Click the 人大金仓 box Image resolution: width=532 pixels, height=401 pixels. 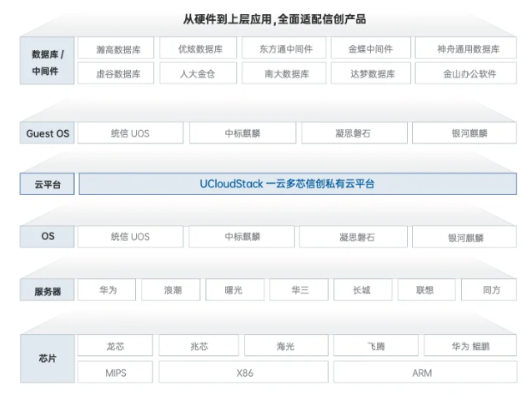click(x=198, y=73)
